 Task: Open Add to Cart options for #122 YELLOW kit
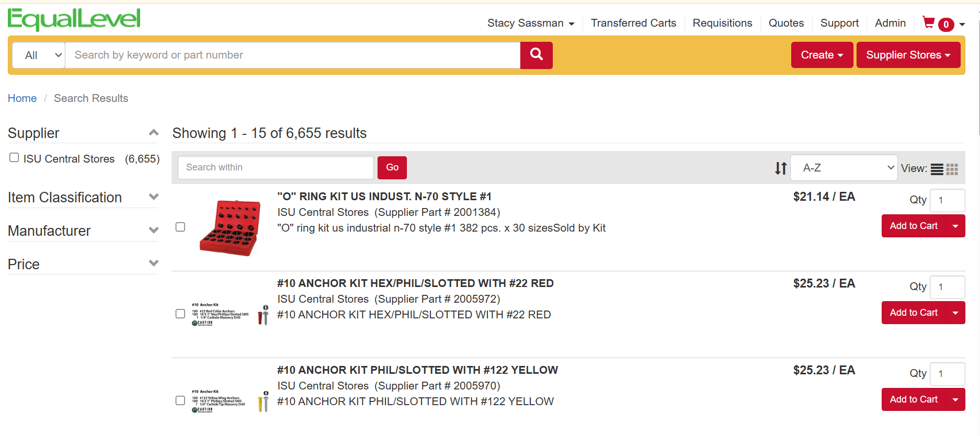(956, 399)
